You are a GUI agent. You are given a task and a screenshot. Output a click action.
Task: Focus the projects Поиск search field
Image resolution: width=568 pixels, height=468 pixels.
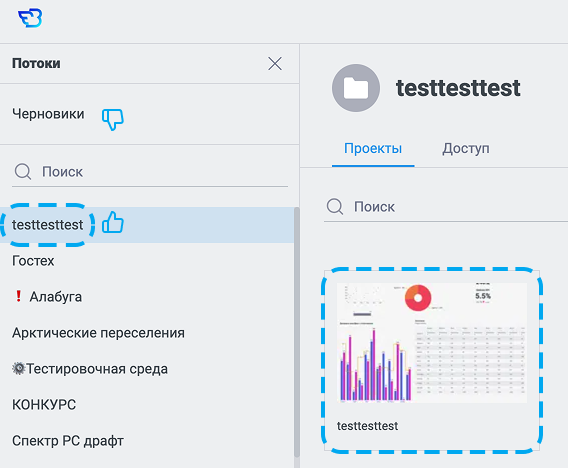(x=446, y=207)
